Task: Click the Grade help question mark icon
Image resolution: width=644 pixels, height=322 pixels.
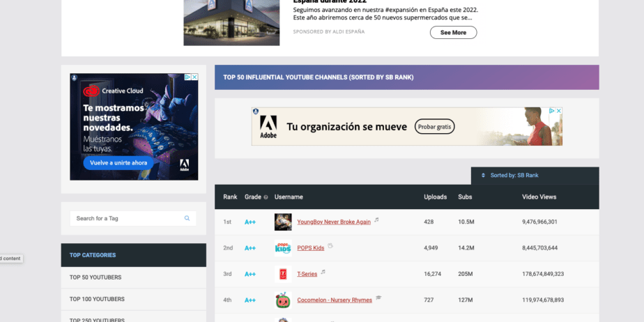Action: pyautogui.click(x=266, y=197)
